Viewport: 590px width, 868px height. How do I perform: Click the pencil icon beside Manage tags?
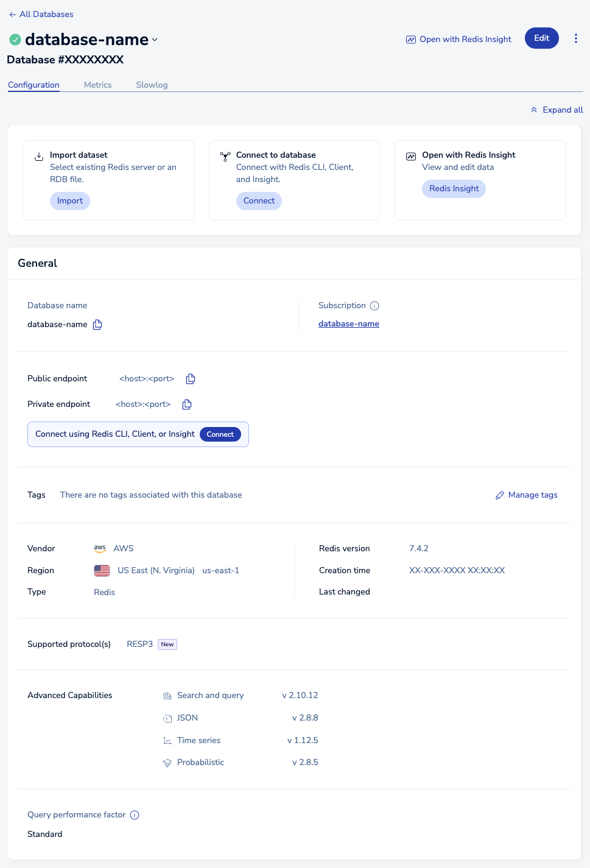(x=500, y=495)
